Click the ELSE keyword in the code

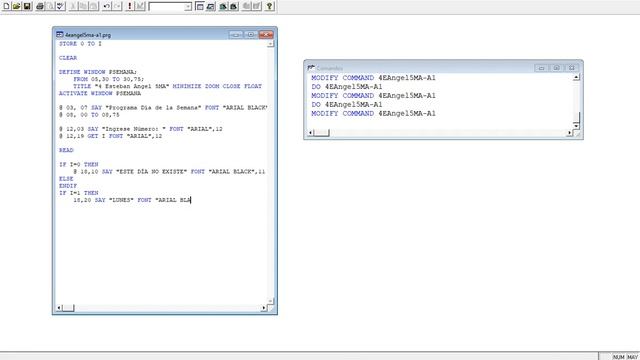click(66, 179)
